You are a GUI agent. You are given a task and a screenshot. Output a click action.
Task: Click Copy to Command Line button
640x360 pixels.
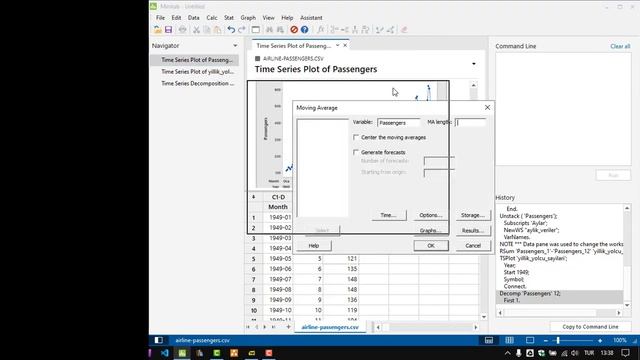590,327
